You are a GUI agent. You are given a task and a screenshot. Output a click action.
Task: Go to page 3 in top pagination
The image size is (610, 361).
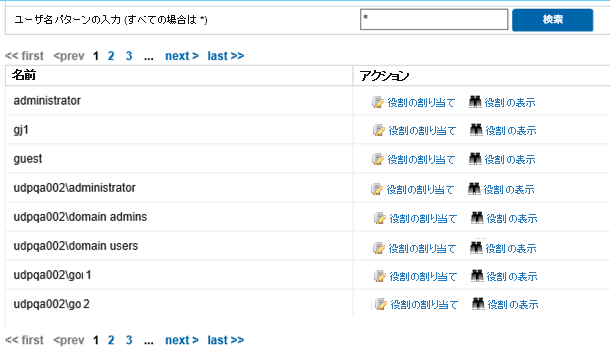(129, 56)
